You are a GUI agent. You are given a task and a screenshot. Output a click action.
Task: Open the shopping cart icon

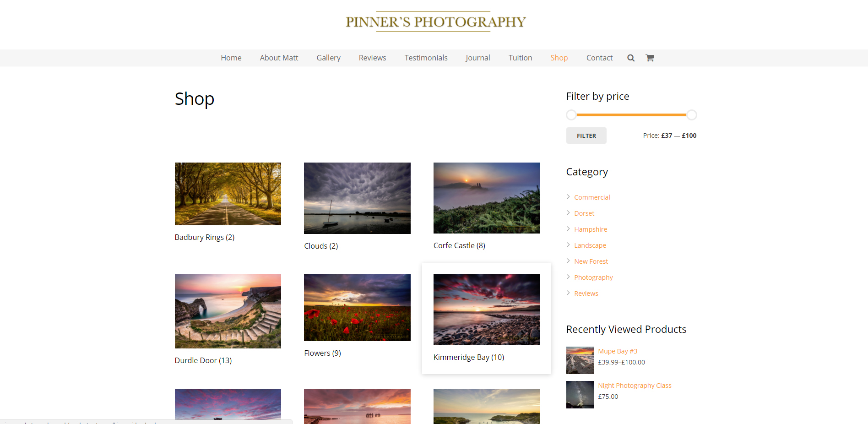point(650,58)
